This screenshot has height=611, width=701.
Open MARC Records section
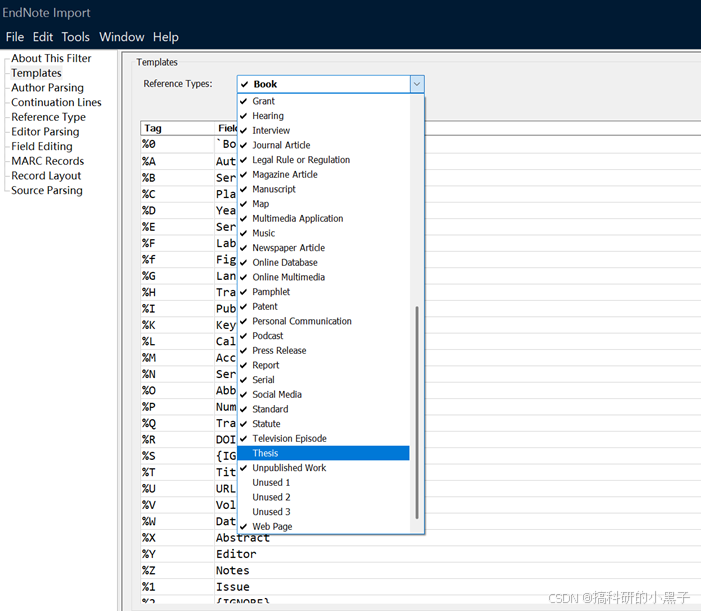coord(47,161)
